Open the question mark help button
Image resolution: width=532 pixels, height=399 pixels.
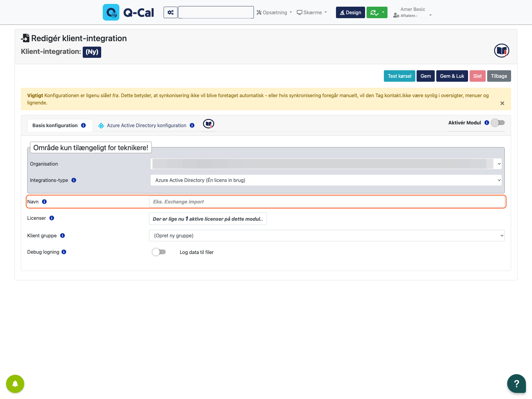[517, 384]
